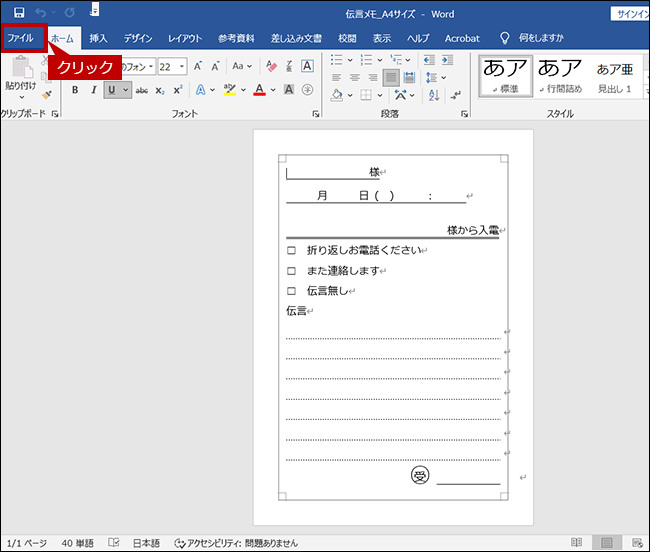
Task: Apply Italic formatting to text
Action: coord(94,91)
